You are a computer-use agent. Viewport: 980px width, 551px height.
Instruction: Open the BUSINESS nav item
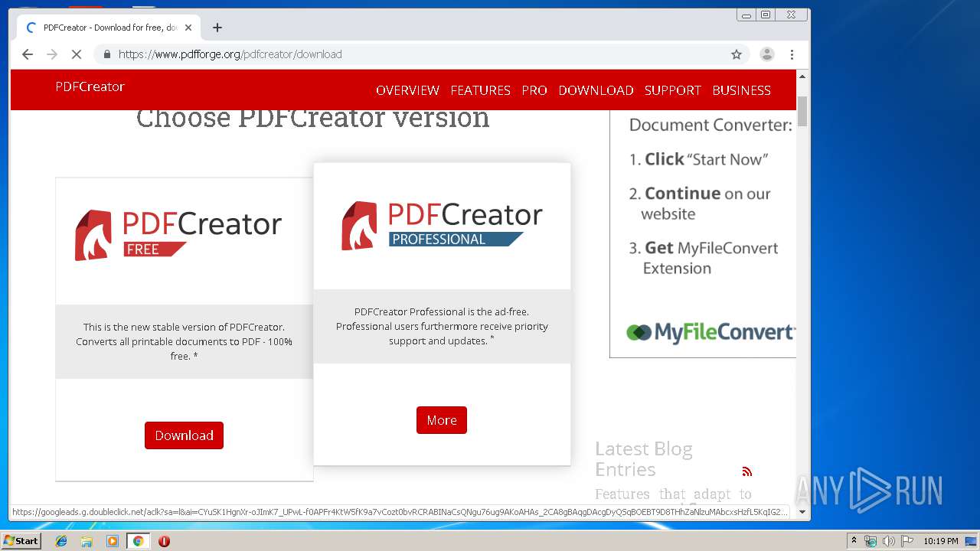(741, 90)
